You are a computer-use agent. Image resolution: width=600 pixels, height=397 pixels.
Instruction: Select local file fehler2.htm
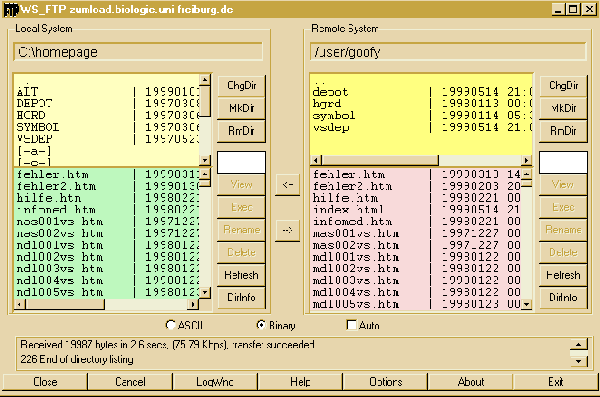pos(107,186)
